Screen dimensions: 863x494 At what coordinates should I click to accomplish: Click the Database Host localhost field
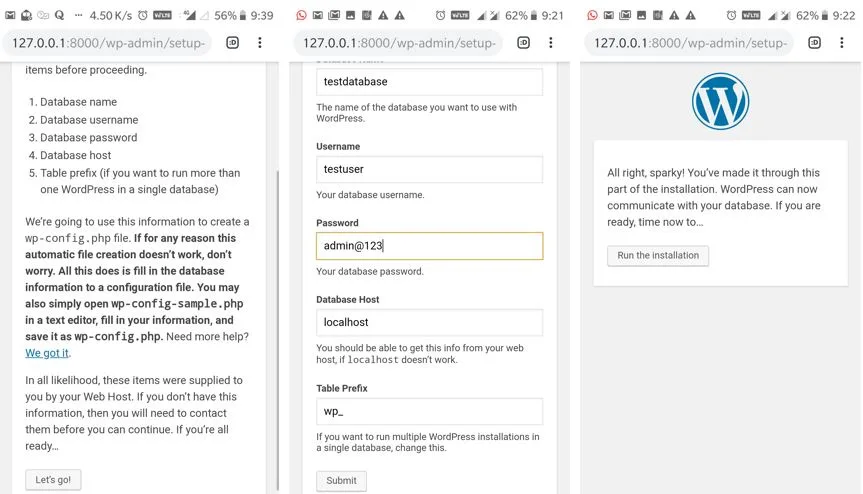(429, 322)
